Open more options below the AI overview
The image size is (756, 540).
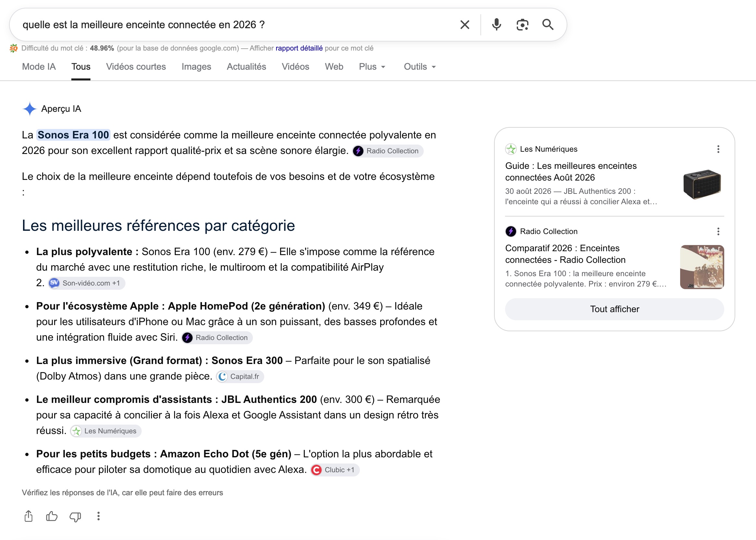click(x=99, y=516)
